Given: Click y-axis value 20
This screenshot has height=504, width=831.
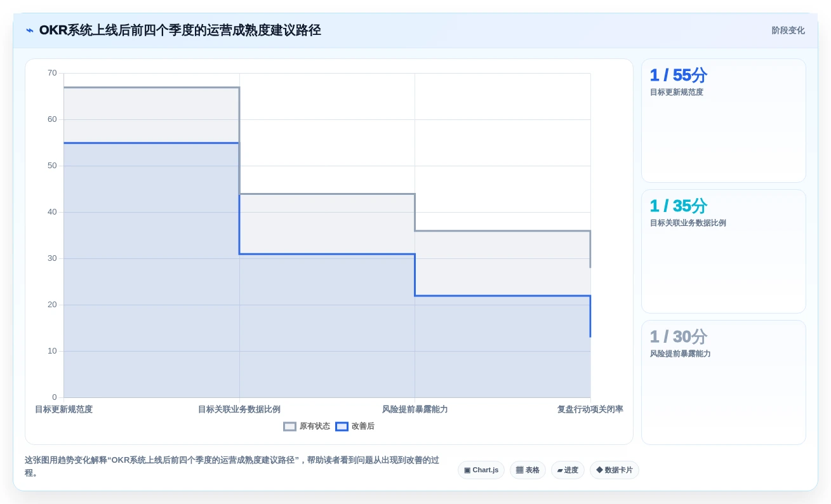Looking at the screenshot, I should click(52, 305).
